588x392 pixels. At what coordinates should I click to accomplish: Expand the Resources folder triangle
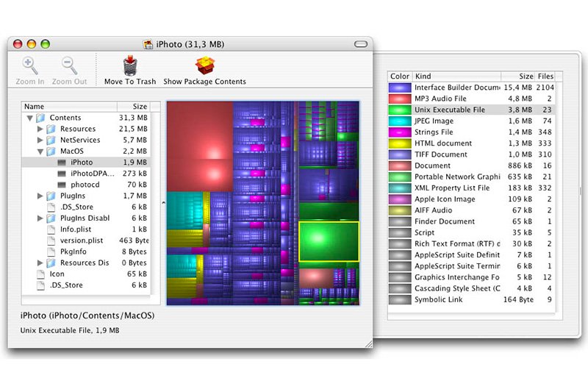(x=40, y=129)
